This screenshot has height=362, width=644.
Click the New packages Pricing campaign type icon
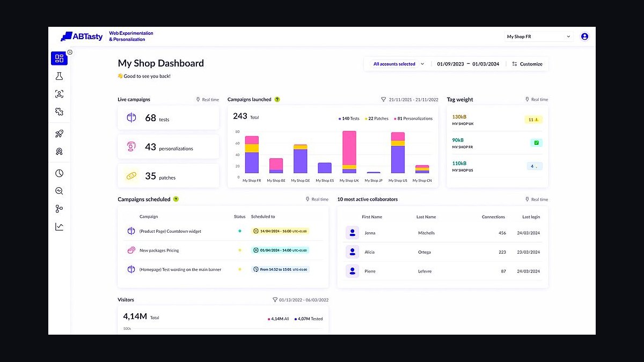tap(131, 250)
